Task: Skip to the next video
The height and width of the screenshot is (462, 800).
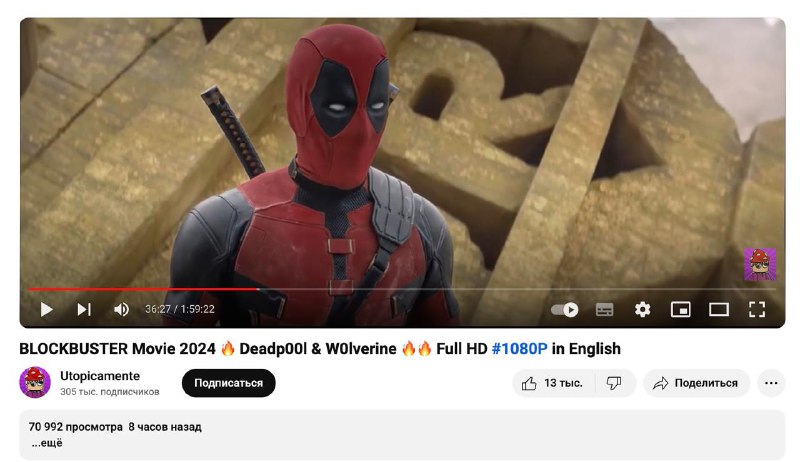Action: (x=84, y=309)
